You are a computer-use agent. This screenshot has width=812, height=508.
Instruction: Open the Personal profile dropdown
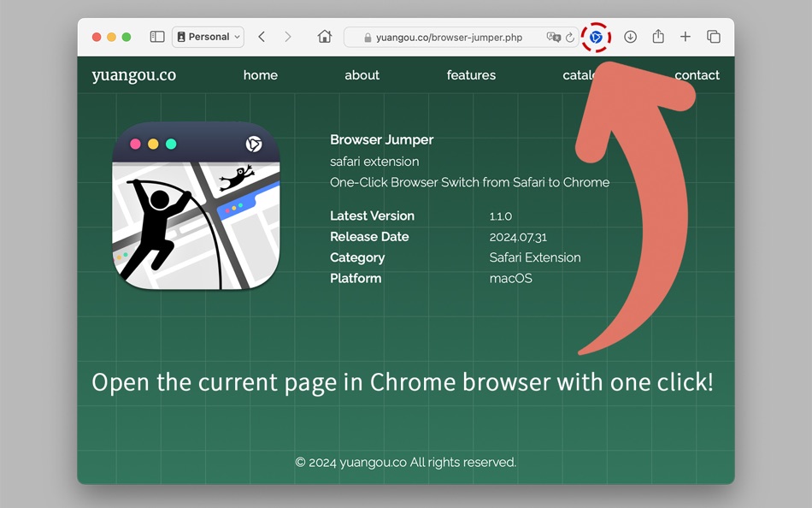coord(208,37)
